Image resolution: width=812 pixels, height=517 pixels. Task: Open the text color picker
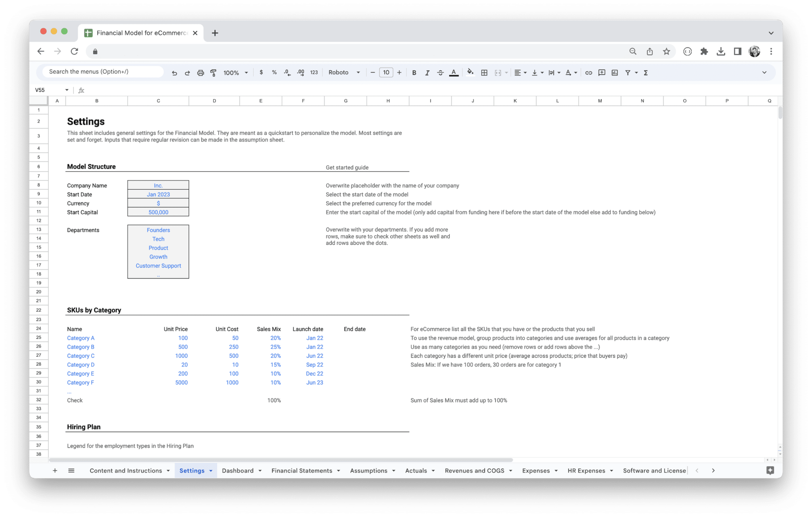pos(454,72)
